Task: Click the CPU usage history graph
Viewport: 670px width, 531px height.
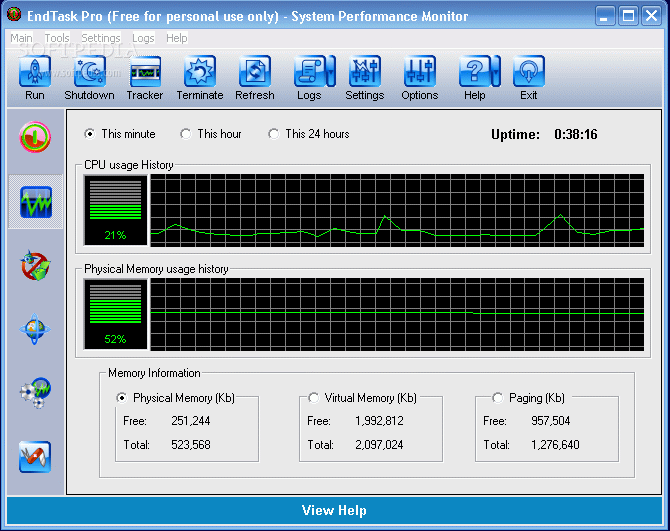Action: point(397,210)
